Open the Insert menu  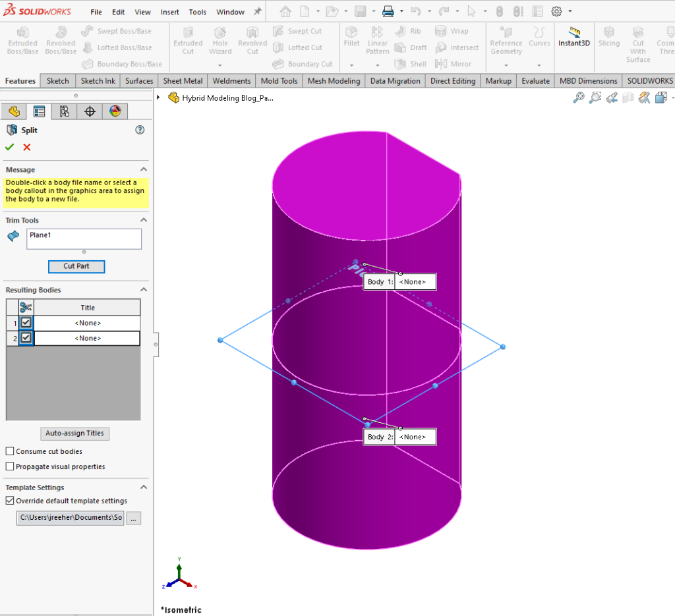[x=169, y=11]
